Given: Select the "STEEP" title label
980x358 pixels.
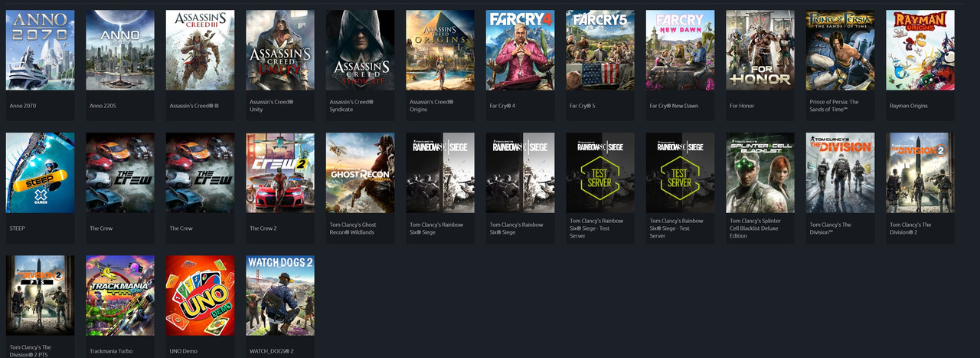Looking at the screenshot, I should pyautogui.click(x=18, y=228).
